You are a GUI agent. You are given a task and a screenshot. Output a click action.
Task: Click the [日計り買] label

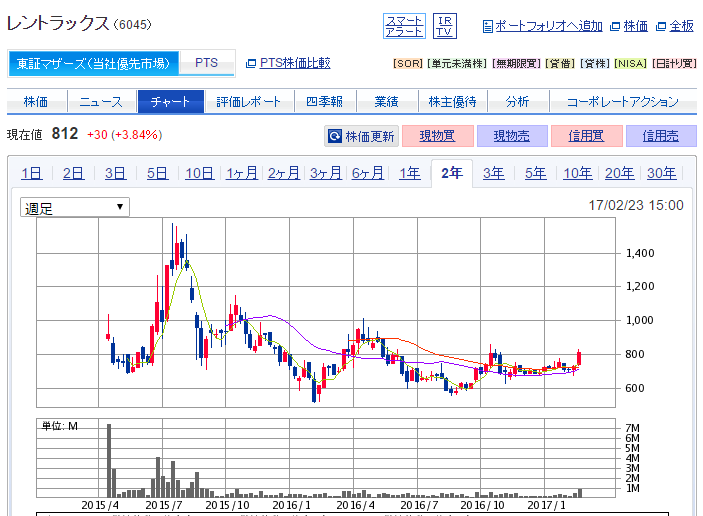point(674,64)
